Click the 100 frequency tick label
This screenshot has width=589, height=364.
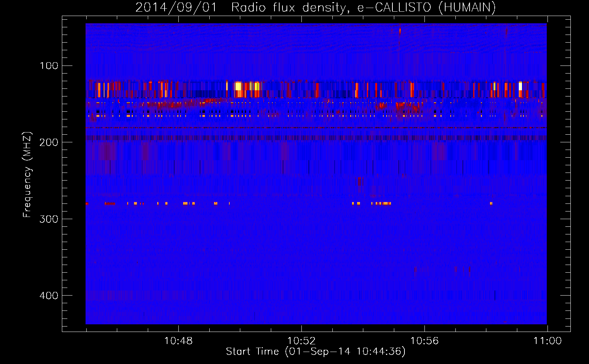point(49,66)
